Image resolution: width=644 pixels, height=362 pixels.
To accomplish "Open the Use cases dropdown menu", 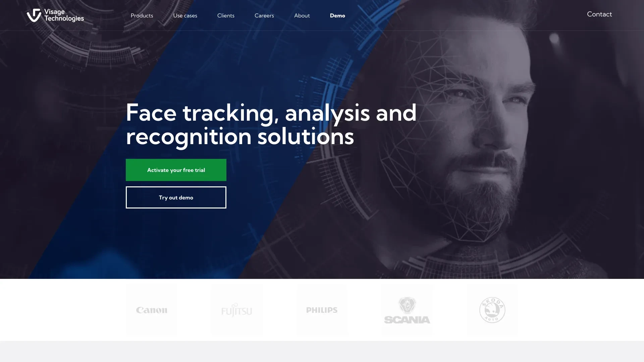I will 185,15.
